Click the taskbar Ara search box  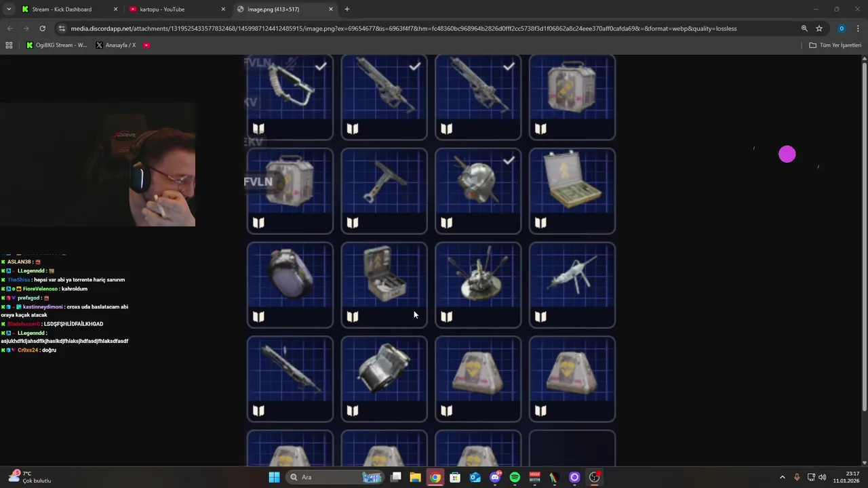tap(335, 477)
